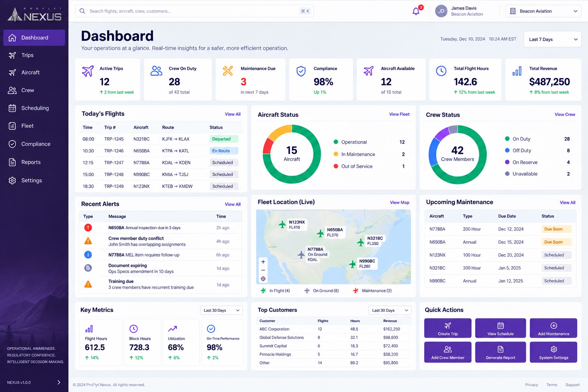588x392 pixels.
Task: Click the En Route status for TRP-1246
Action: pos(224,151)
